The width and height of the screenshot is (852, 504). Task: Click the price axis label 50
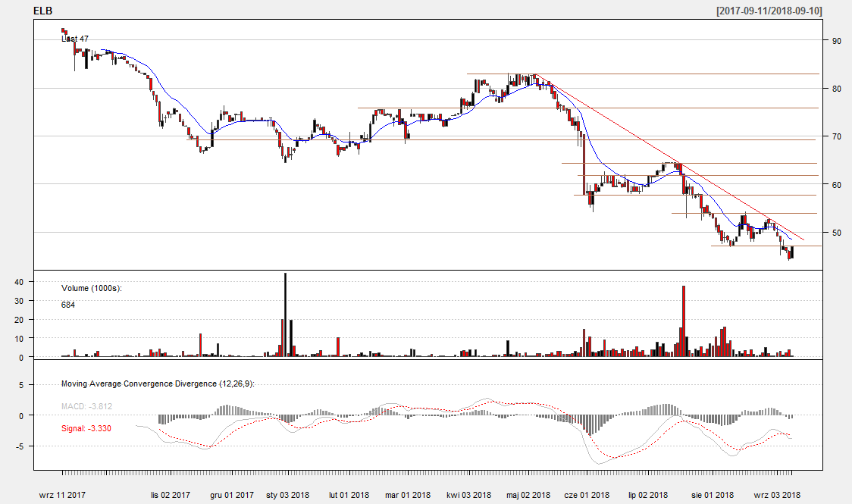point(836,233)
